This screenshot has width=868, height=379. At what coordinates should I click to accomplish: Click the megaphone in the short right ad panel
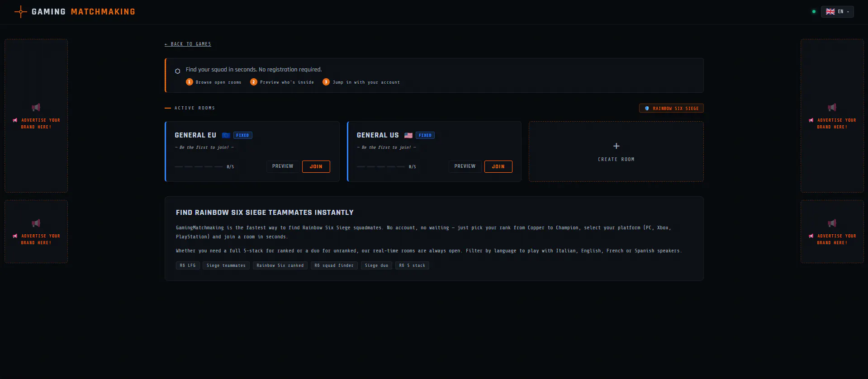click(x=832, y=223)
